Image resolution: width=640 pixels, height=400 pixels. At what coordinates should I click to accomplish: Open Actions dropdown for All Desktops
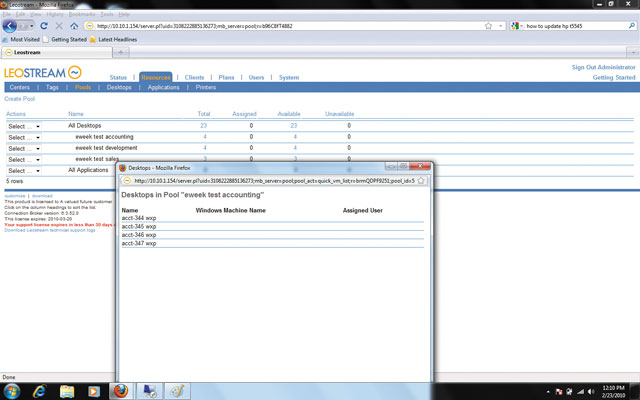(x=24, y=127)
